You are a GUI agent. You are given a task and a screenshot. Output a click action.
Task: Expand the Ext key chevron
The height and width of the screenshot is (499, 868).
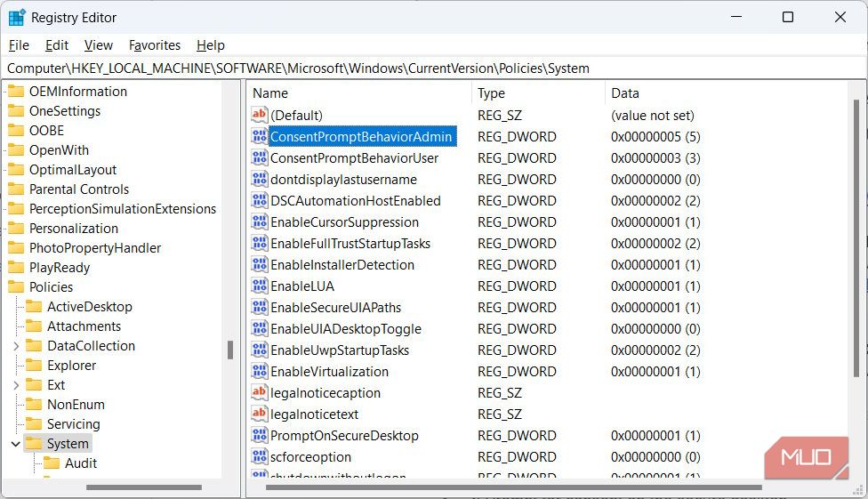(x=16, y=385)
